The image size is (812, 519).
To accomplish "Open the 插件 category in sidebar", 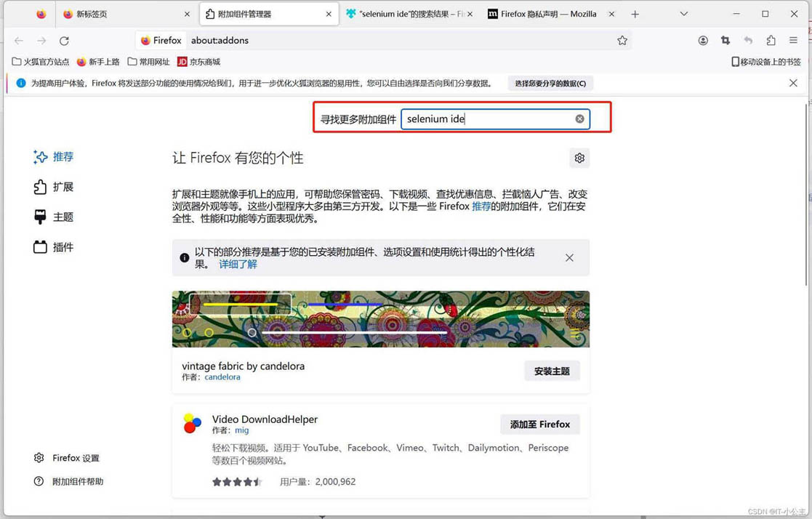I will pos(53,246).
